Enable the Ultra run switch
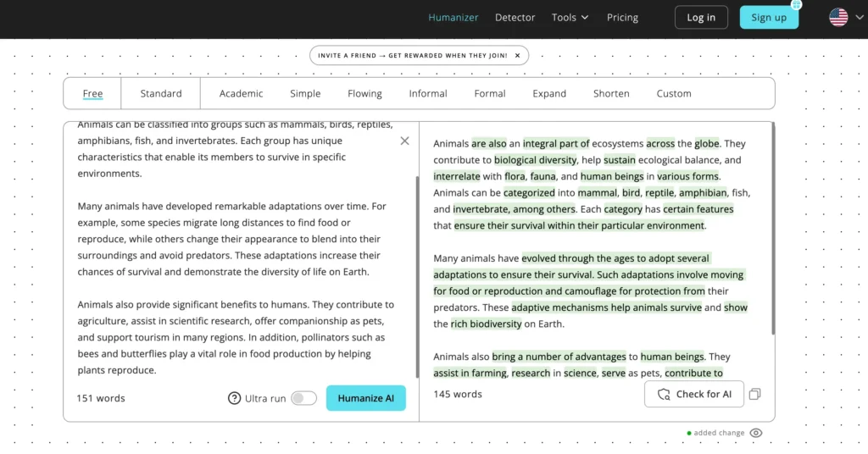 (x=304, y=398)
